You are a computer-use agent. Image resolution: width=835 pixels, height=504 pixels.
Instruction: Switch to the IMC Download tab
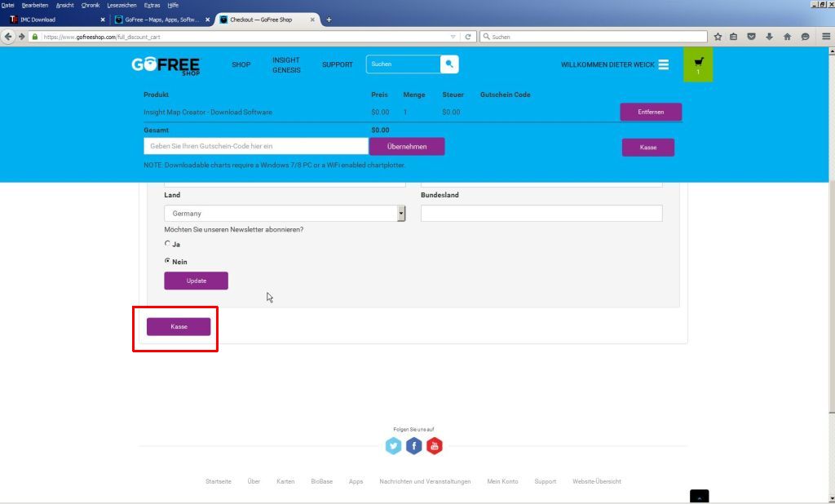click(53, 20)
